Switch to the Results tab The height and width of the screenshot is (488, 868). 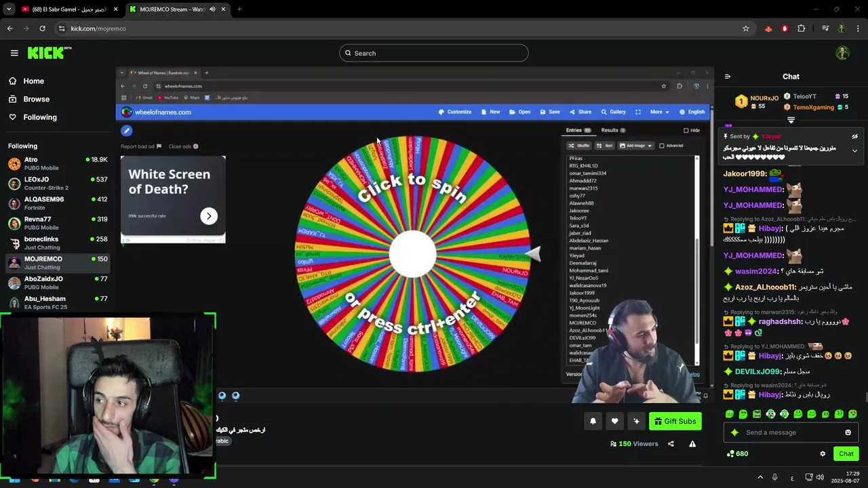tap(613, 130)
